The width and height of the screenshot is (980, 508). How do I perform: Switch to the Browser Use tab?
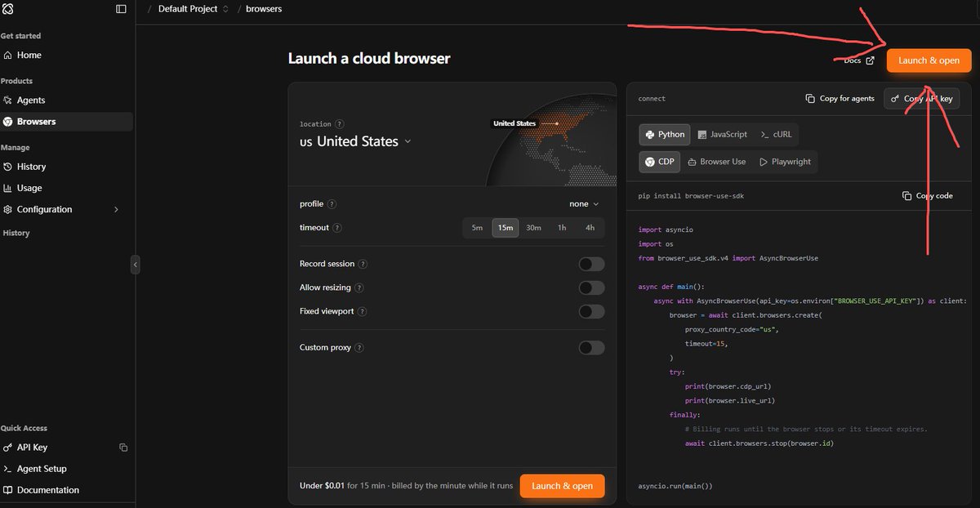[716, 162]
